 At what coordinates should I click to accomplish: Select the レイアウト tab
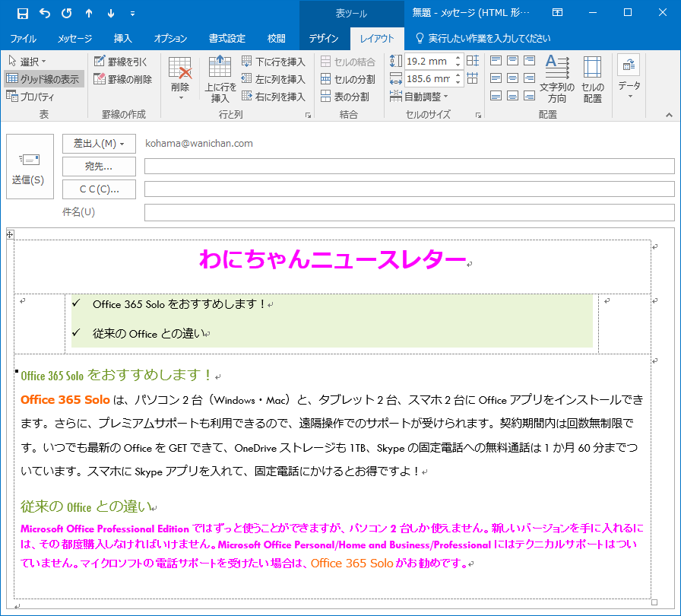[376, 39]
